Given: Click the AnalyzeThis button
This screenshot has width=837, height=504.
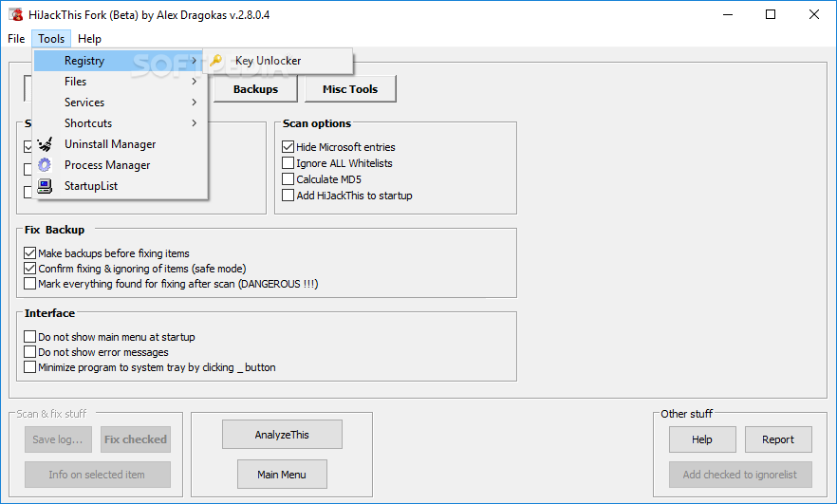Looking at the screenshot, I should point(282,435).
